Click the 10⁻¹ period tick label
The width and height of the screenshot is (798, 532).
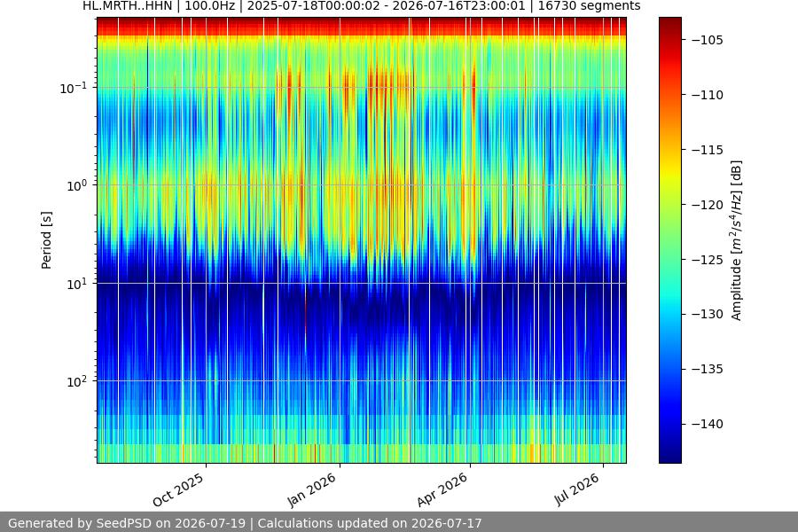tap(74, 88)
